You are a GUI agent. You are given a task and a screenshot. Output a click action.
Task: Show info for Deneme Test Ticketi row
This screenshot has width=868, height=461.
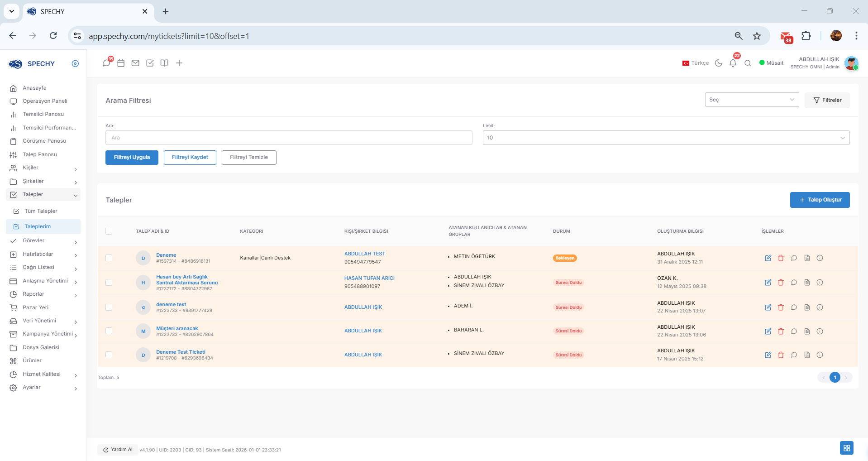pyautogui.click(x=820, y=355)
